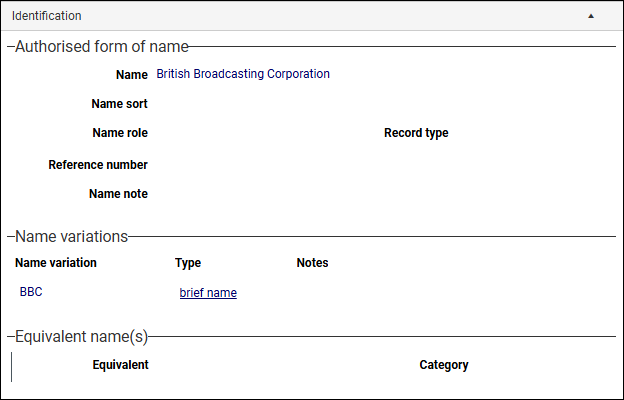The image size is (624, 400).
Task: Click the Name variation column header
Action: coord(56,263)
